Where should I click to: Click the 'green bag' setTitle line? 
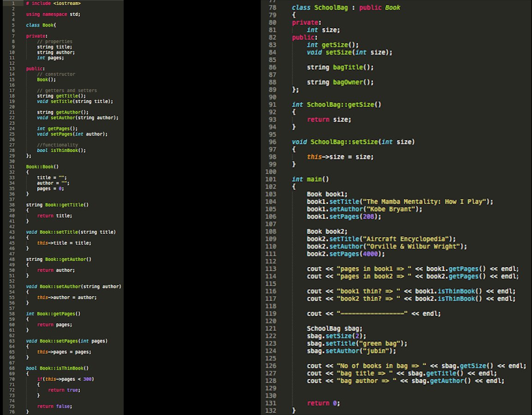click(357, 343)
